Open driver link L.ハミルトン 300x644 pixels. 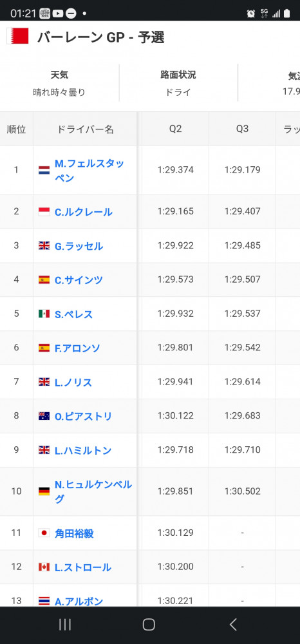[83, 451]
